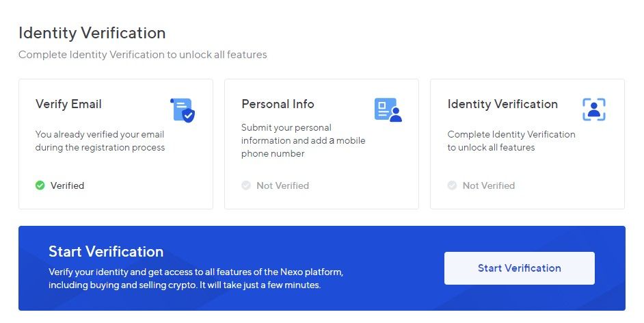Viewport: 644px width, 323px height.
Task: Click the card text 'Complete Identity Verification to unlock'
Action: click(x=511, y=141)
